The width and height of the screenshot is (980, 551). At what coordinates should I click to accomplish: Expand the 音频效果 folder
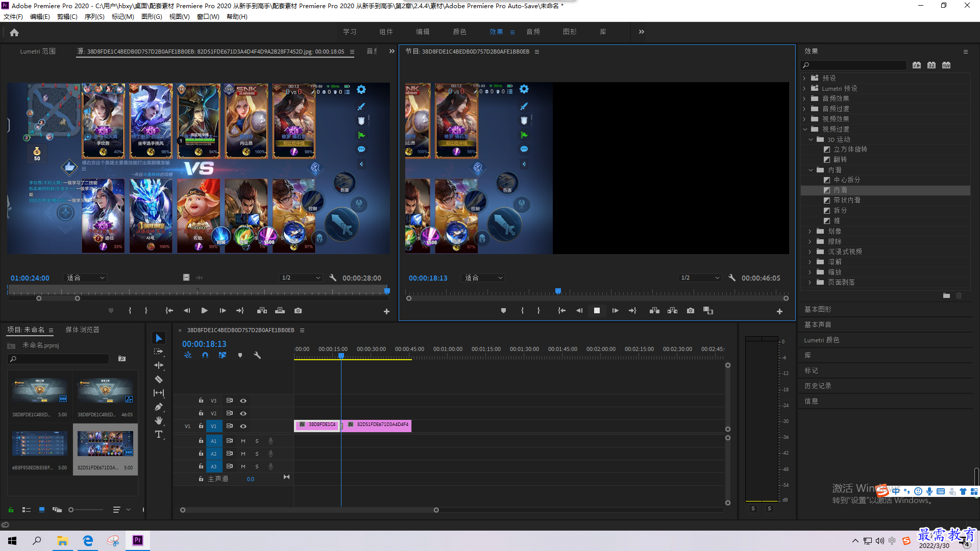point(804,98)
